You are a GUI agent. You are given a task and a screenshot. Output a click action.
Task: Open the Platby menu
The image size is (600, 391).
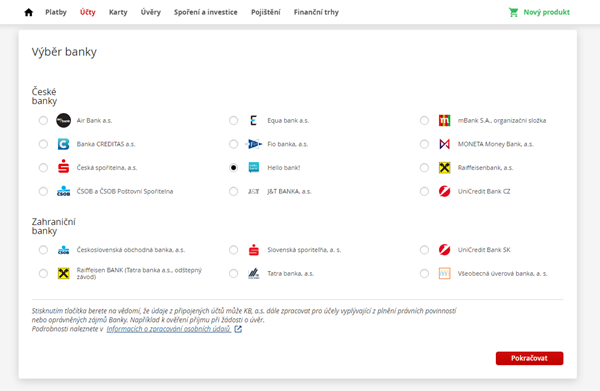pos(56,12)
